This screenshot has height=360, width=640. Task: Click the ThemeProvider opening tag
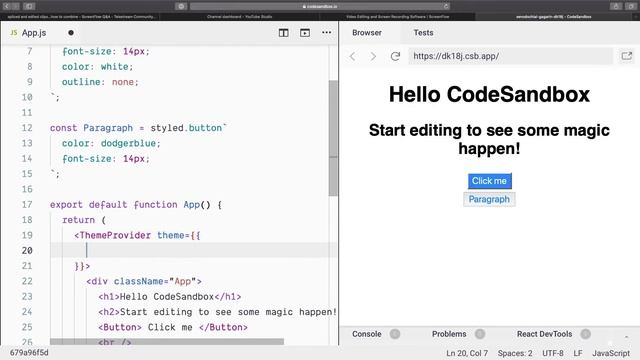137,235
